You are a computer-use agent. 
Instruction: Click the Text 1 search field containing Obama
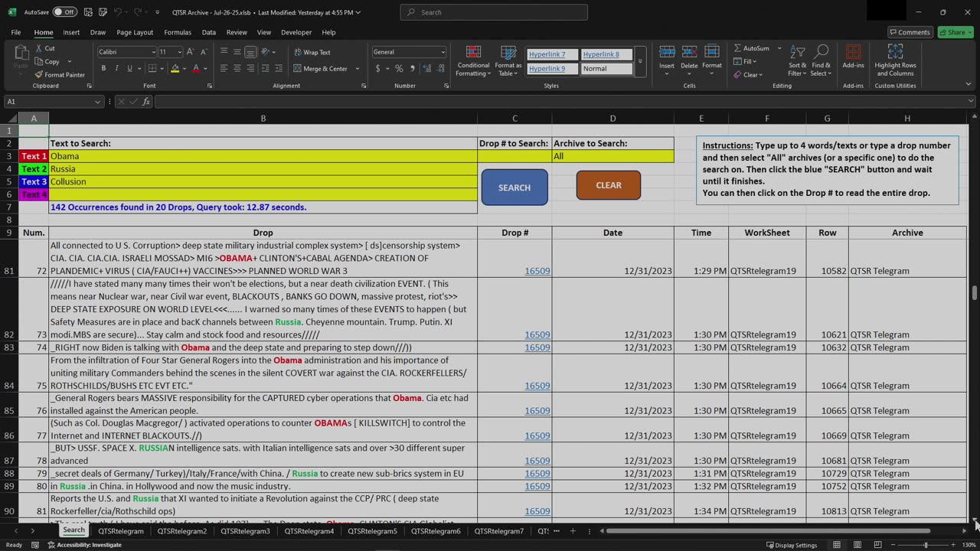pos(263,156)
